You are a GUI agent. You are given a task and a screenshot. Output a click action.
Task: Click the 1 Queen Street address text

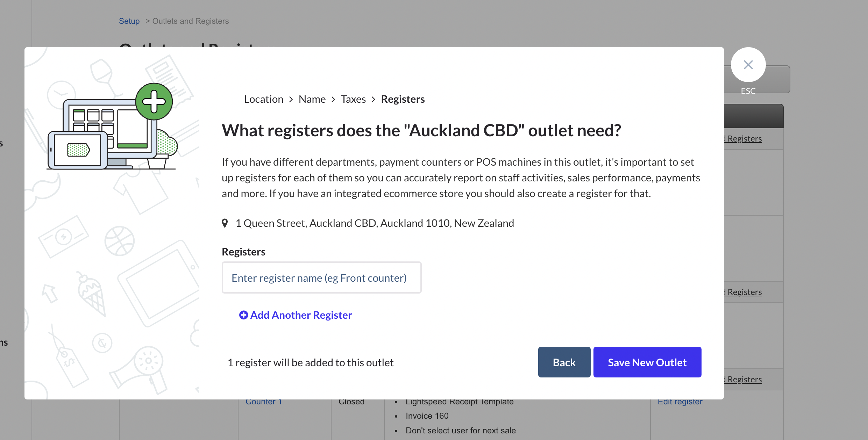375,223
